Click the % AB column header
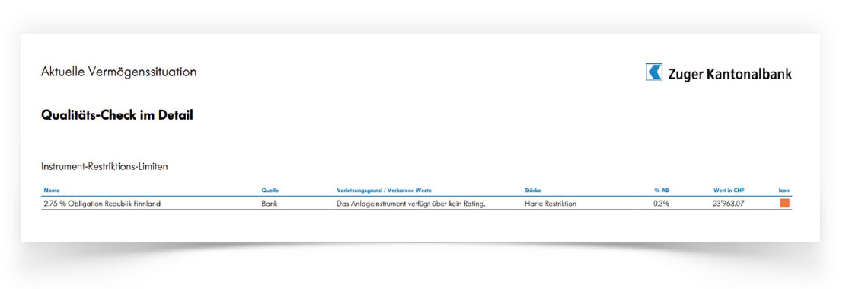Screen dimensions: 868x289 click(662, 191)
